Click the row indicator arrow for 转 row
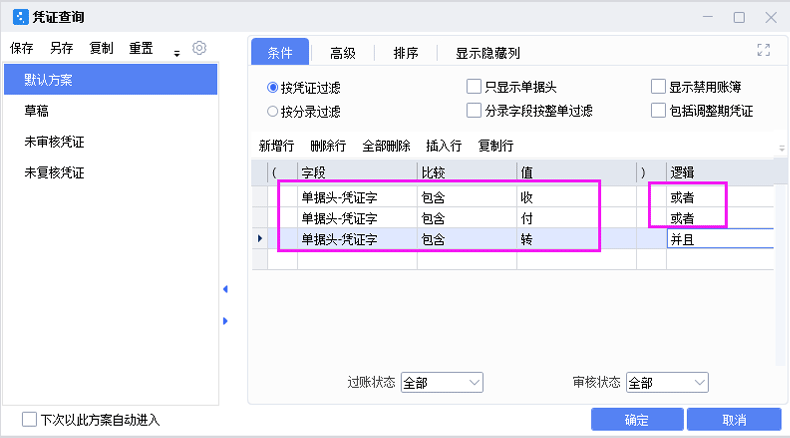 pyautogui.click(x=259, y=238)
